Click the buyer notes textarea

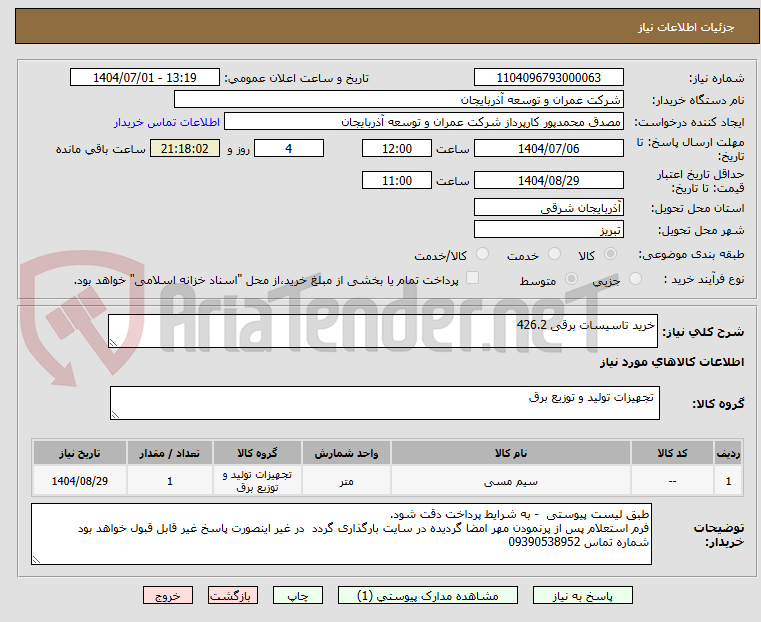[341, 534]
